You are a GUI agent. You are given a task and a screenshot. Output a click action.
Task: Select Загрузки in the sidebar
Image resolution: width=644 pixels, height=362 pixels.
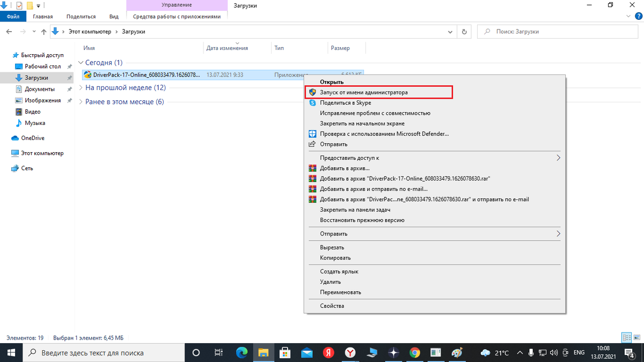pyautogui.click(x=36, y=78)
